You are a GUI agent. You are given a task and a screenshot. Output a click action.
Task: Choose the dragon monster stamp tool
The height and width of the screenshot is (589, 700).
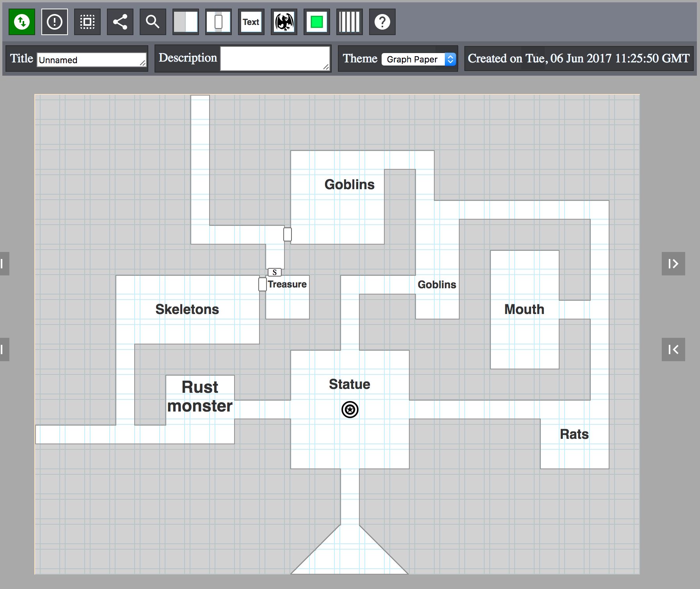(284, 22)
